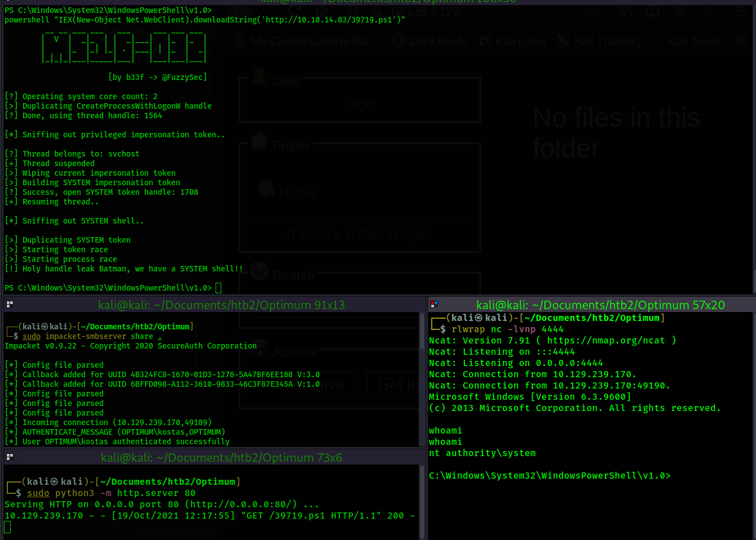
Task: Open group menu icon of 73x6 terminal pane
Action: (x=9, y=457)
